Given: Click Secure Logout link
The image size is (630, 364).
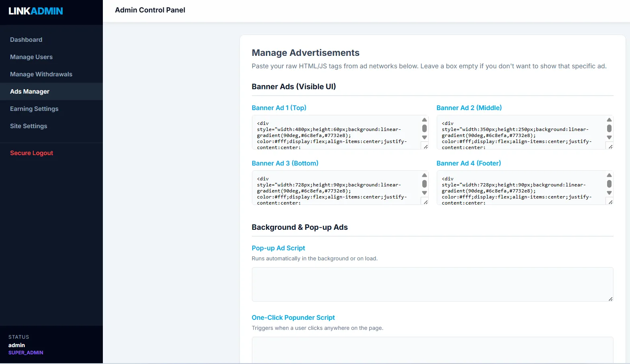Looking at the screenshot, I should pyautogui.click(x=31, y=153).
